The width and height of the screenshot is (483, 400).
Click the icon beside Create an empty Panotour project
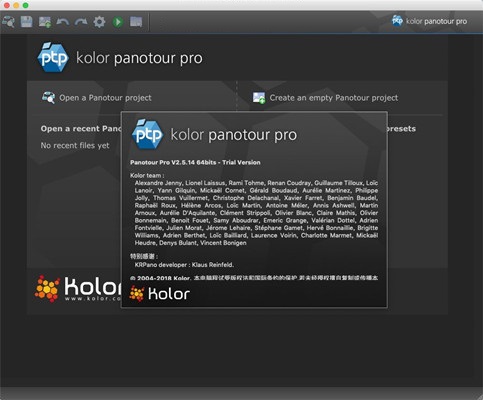pos(259,98)
